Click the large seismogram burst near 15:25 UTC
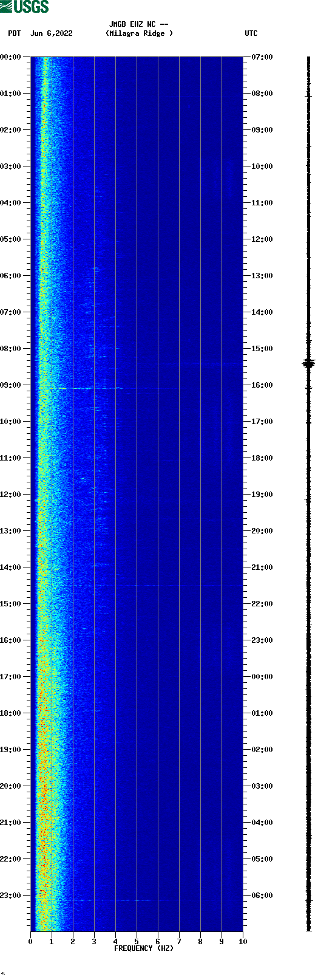The width and height of the screenshot is (335, 980). point(309,363)
